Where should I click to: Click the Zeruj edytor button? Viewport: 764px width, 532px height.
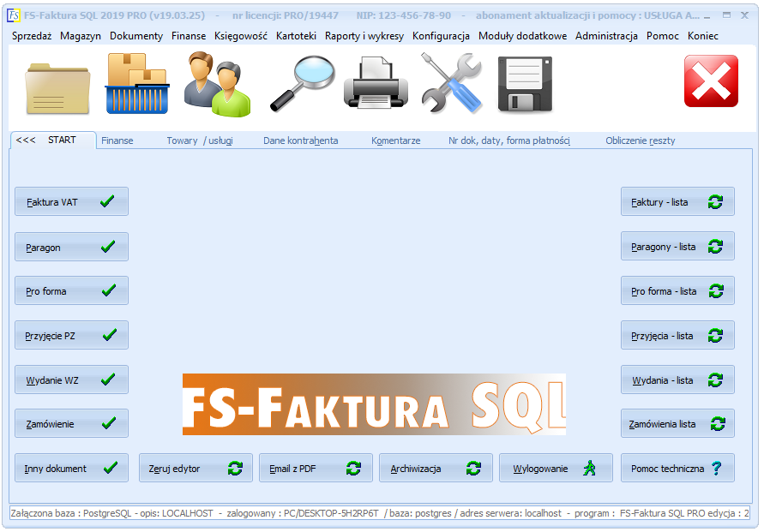point(196,469)
